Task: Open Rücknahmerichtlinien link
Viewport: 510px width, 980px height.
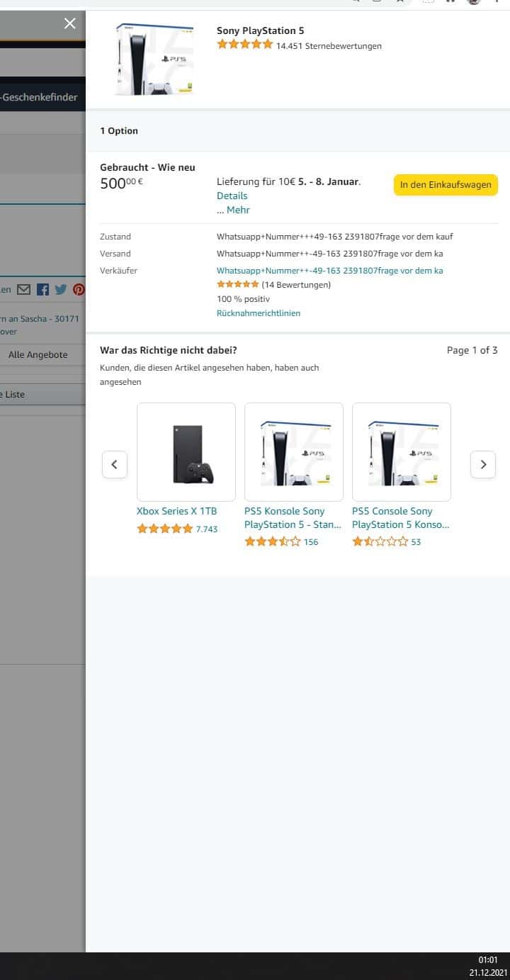Action: (x=259, y=312)
